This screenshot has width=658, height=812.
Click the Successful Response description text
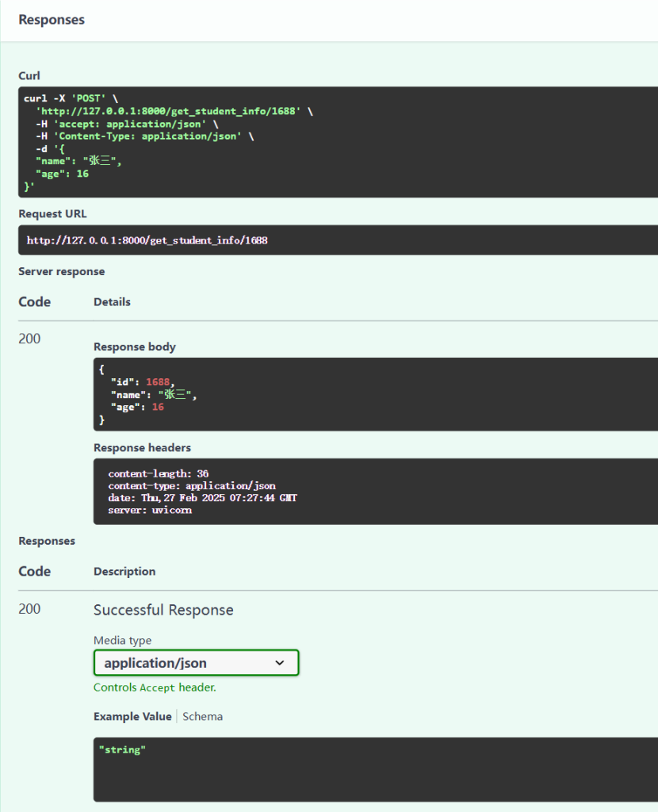[163, 610]
